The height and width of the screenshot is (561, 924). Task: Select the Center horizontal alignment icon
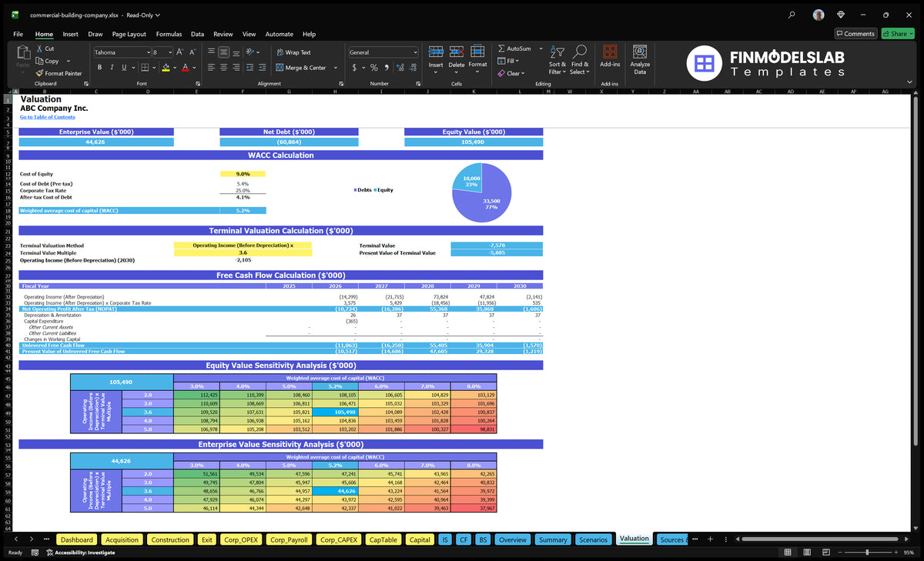224,68
